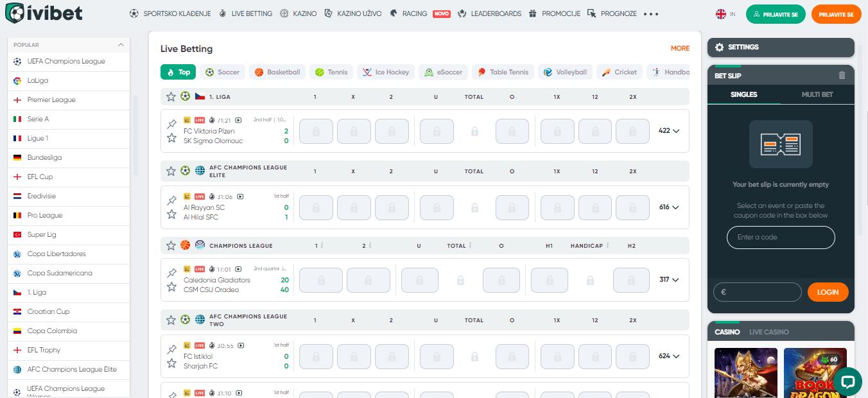Open live stream icon for FC Istiklol
This screenshot has height=398, width=868.
point(241,345)
